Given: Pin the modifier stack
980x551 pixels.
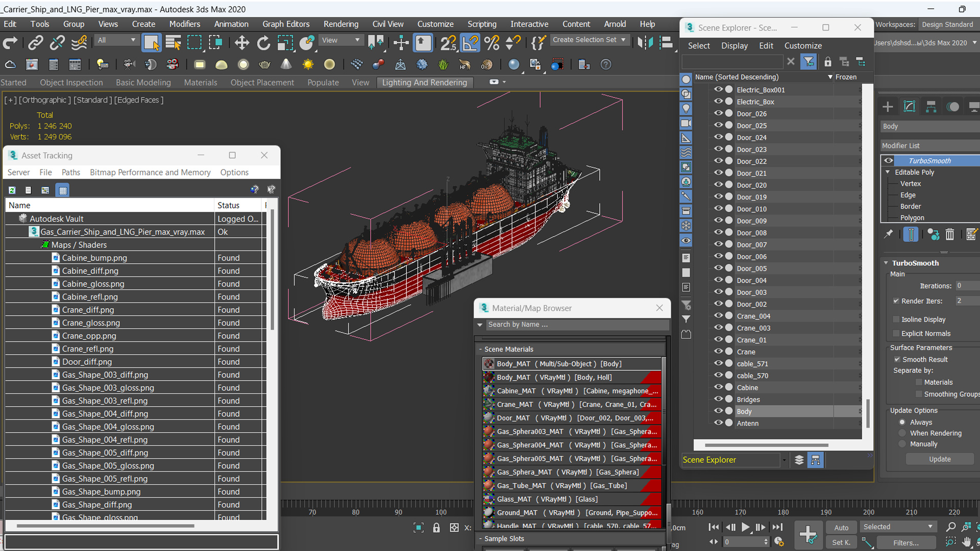Looking at the screenshot, I should (x=889, y=234).
